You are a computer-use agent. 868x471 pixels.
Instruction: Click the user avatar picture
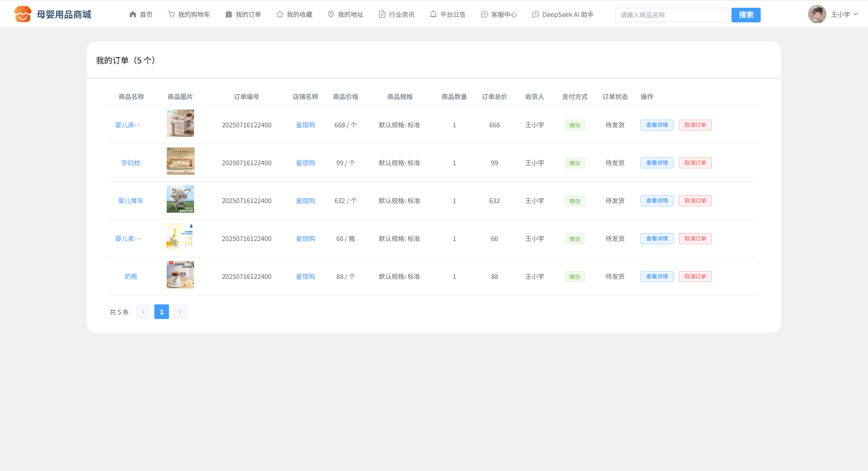coord(817,15)
